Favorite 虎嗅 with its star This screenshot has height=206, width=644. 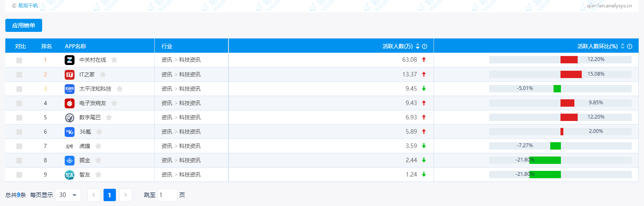pyautogui.click(x=98, y=146)
